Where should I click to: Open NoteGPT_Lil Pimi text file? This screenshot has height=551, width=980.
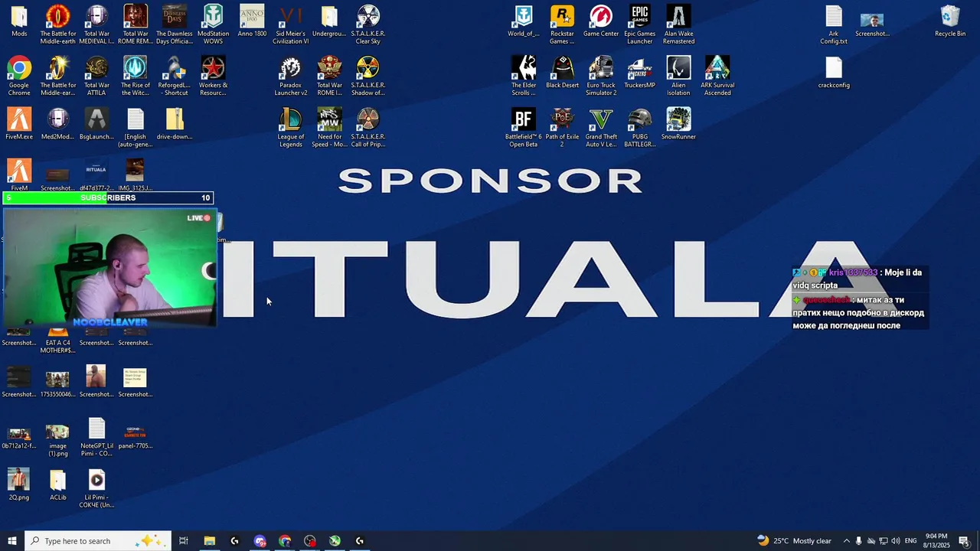point(96,437)
